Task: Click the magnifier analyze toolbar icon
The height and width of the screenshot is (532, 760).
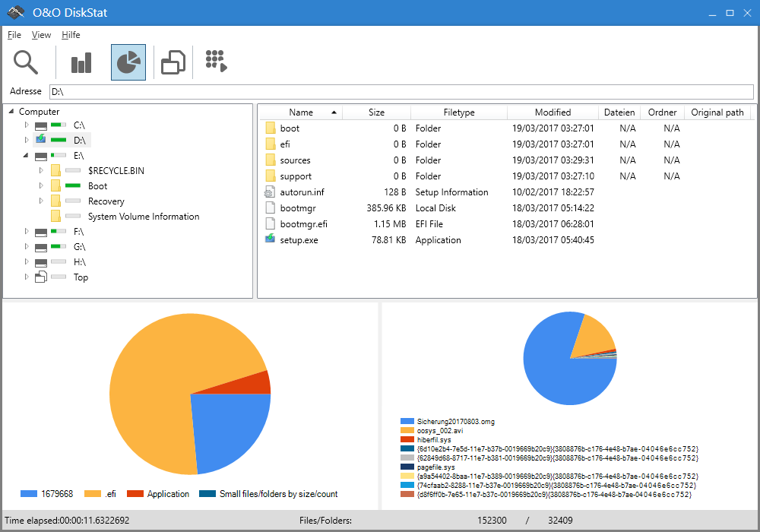Action: tap(26, 62)
